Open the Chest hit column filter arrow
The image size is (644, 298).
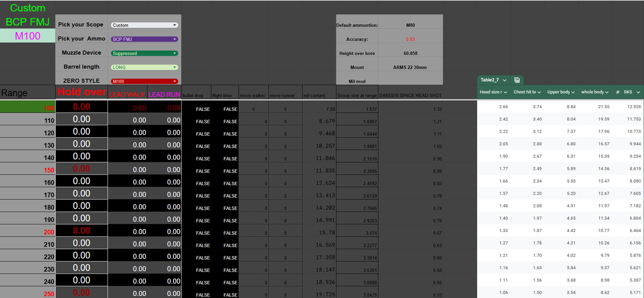539,92
